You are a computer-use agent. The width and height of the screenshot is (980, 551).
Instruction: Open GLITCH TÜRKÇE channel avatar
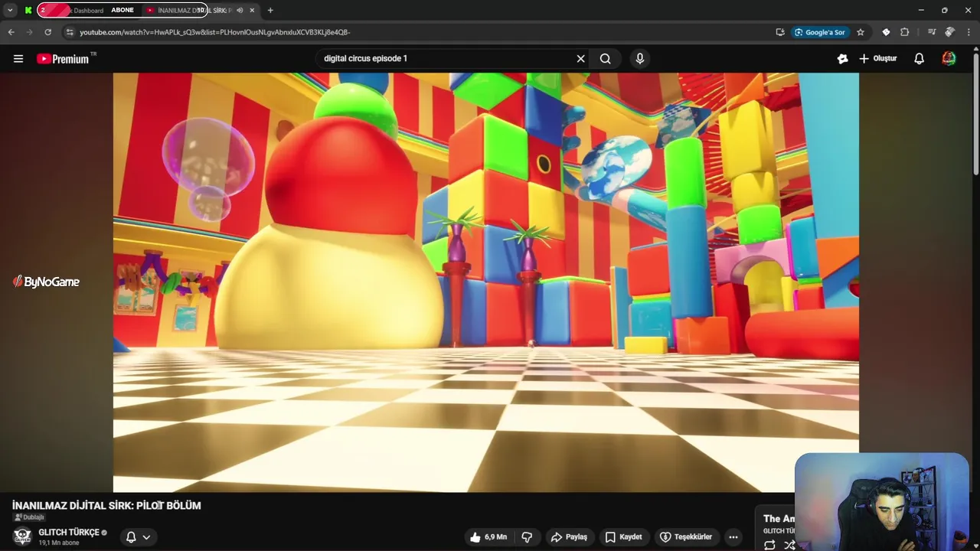pyautogui.click(x=22, y=536)
